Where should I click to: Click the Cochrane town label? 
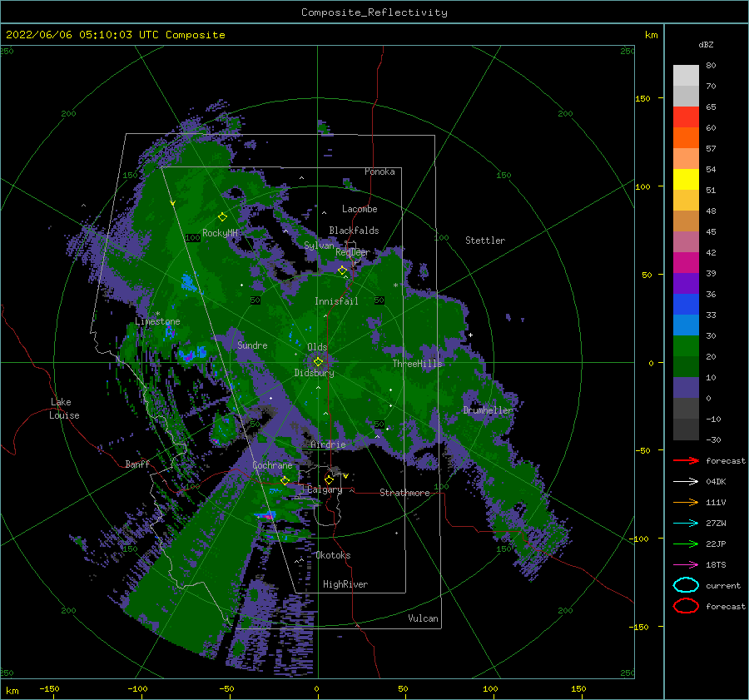[272, 465]
